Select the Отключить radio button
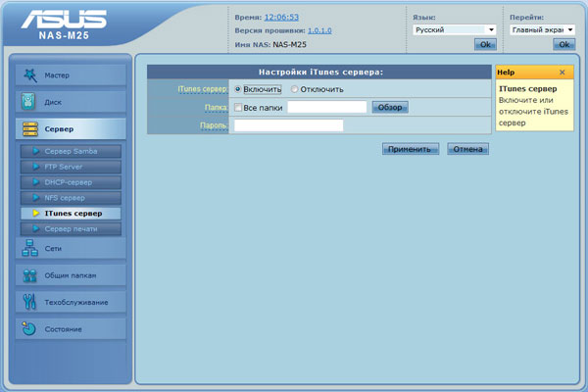This screenshot has height=392, width=588. [x=294, y=89]
